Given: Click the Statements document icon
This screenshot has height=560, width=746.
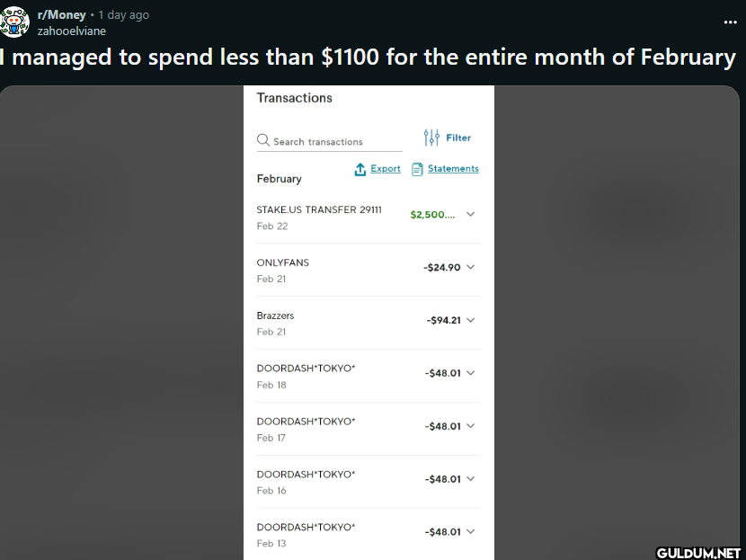Looking at the screenshot, I should coord(417,169).
